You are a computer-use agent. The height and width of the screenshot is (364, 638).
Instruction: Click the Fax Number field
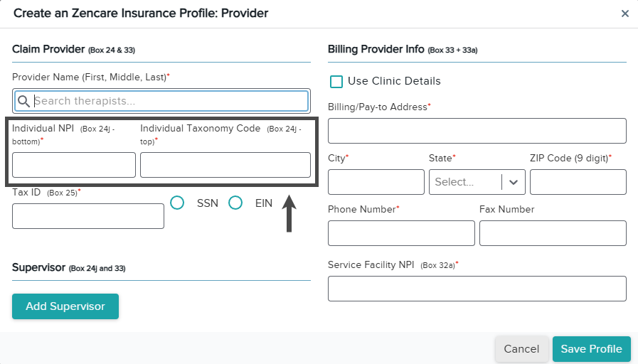click(x=553, y=233)
